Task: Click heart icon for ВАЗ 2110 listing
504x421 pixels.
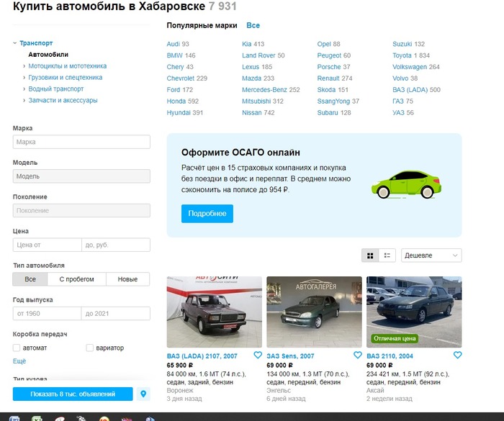Action: [457, 356]
